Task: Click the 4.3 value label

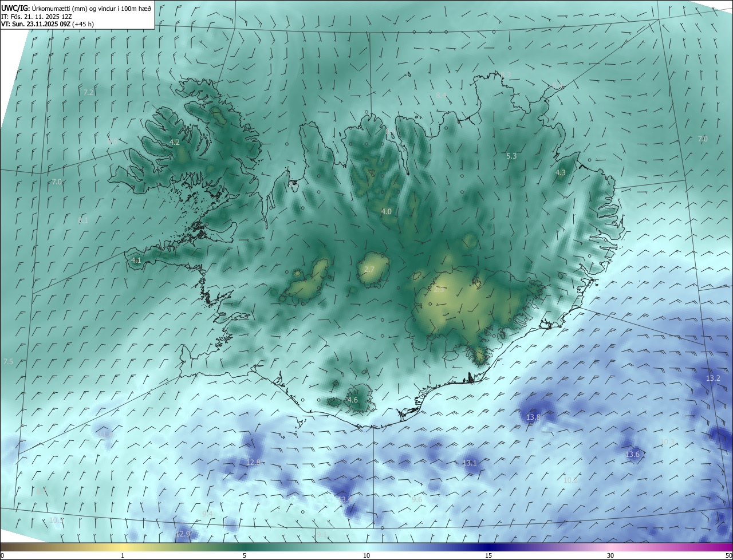Action: click(561, 172)
